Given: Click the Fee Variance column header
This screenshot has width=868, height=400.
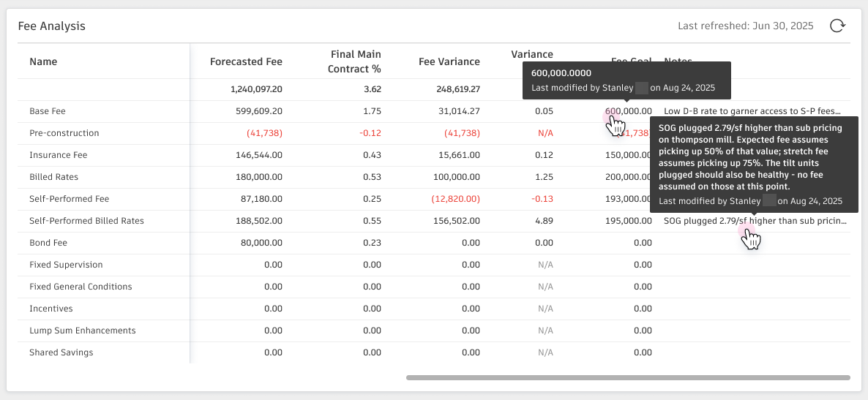Looking at the screenshot, I should pyautogui.click(x=449, y=61).
